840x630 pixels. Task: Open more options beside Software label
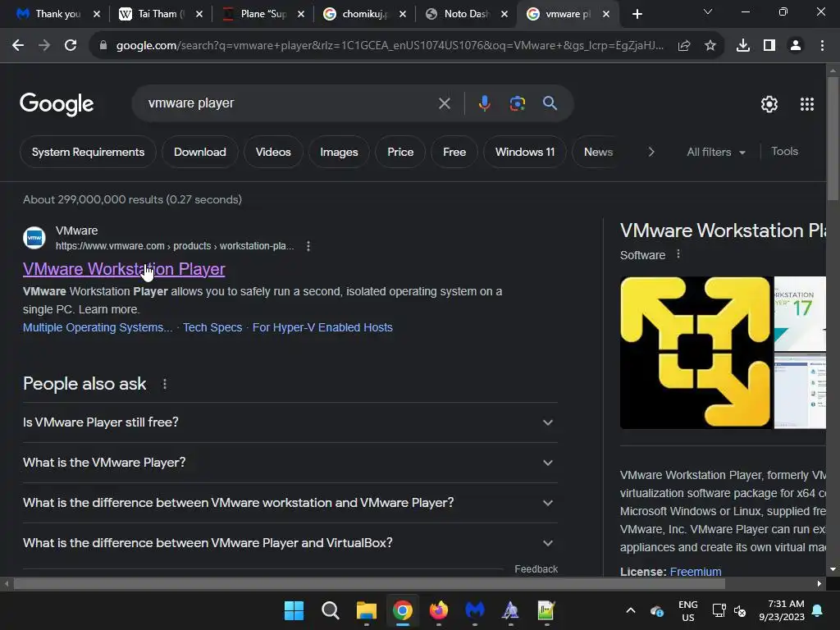[x=678, y=254]
